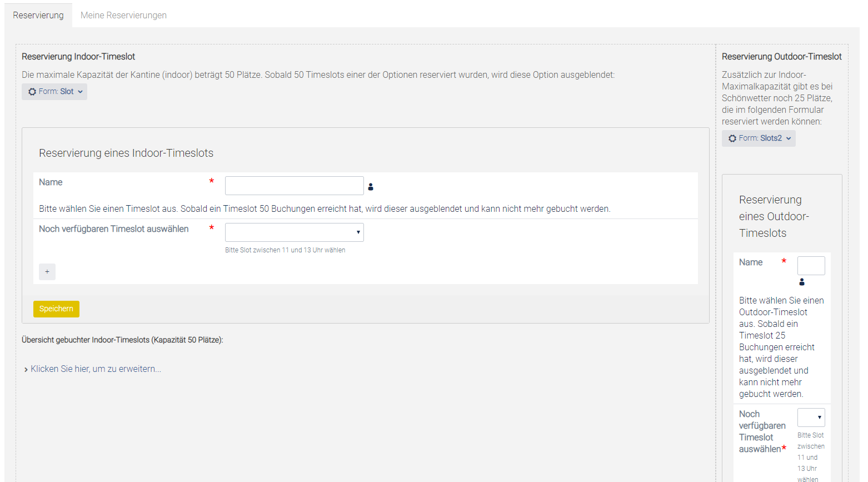This screenshot has height=482, width=868.
Task: Expand 'Klicken Sie hier, um zu erweitern...'
Action: pos(96,369)
